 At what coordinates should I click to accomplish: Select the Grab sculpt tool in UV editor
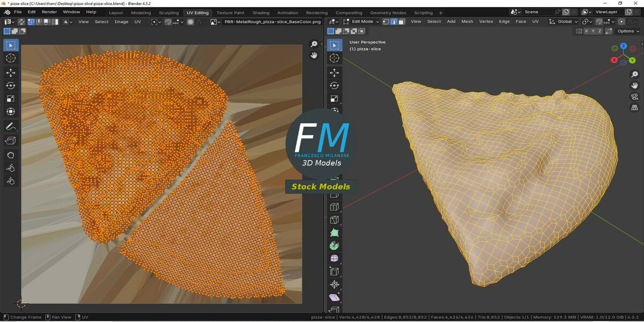click(11, 155)
